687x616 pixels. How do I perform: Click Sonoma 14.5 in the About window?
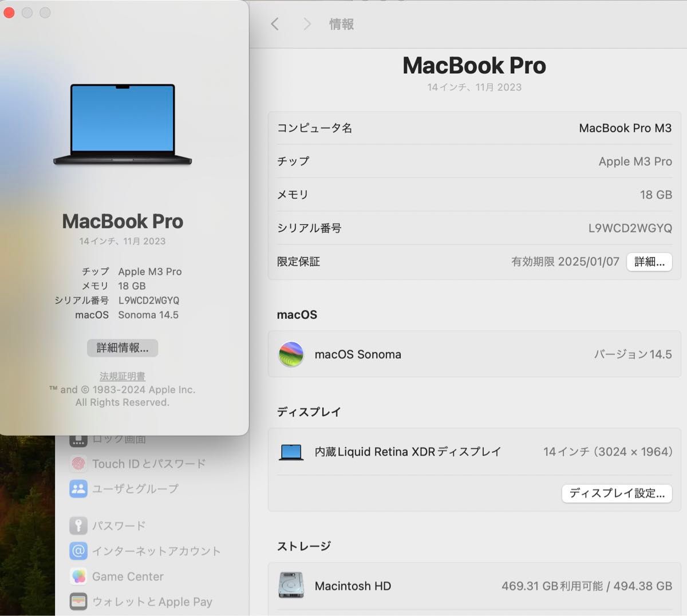[148, 315]
